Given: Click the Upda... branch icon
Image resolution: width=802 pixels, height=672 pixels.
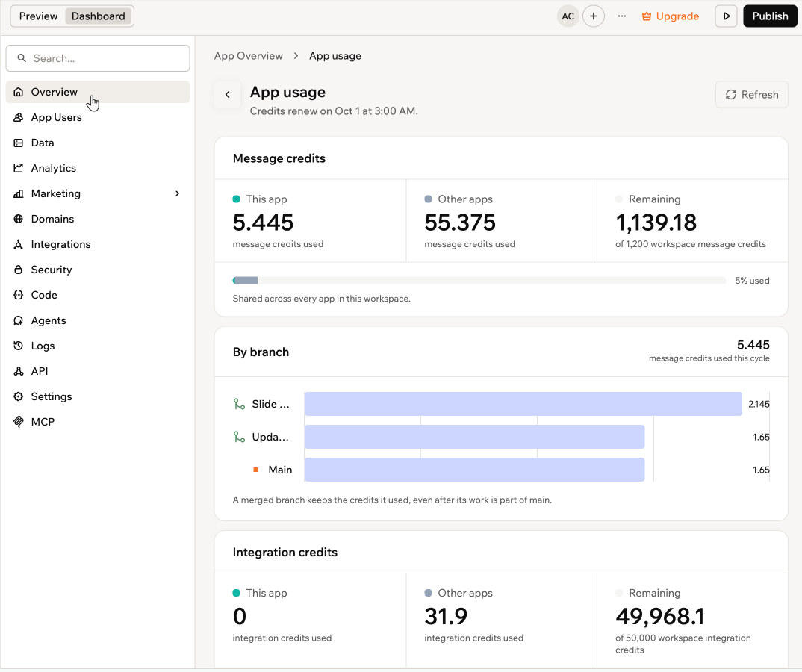Looking at the screenshot, I should pos(239,437).
